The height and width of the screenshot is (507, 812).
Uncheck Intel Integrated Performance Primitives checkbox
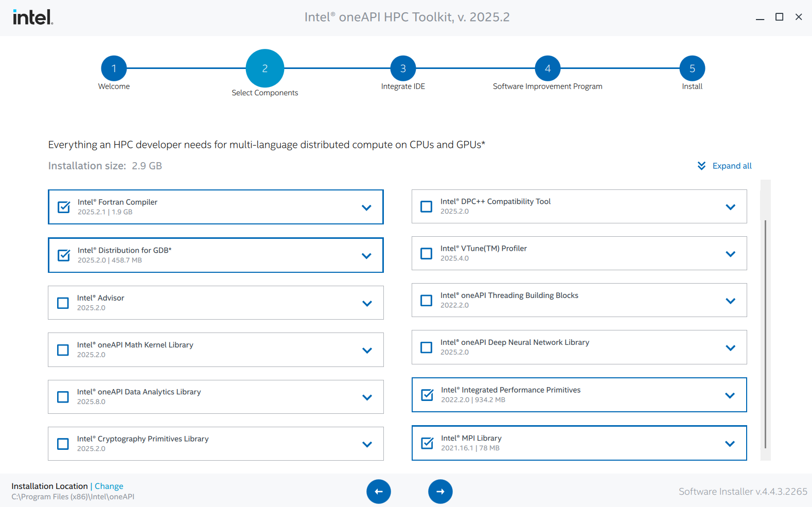(427, 395)
